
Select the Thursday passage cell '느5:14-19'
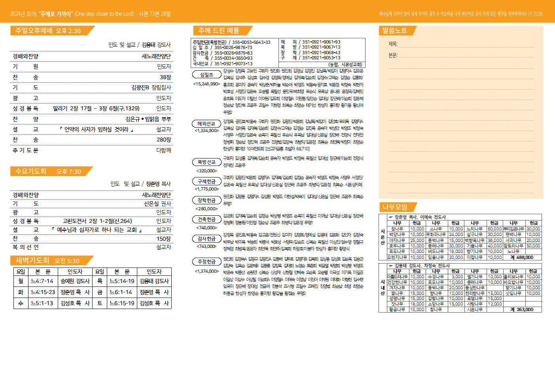[122, 281]
